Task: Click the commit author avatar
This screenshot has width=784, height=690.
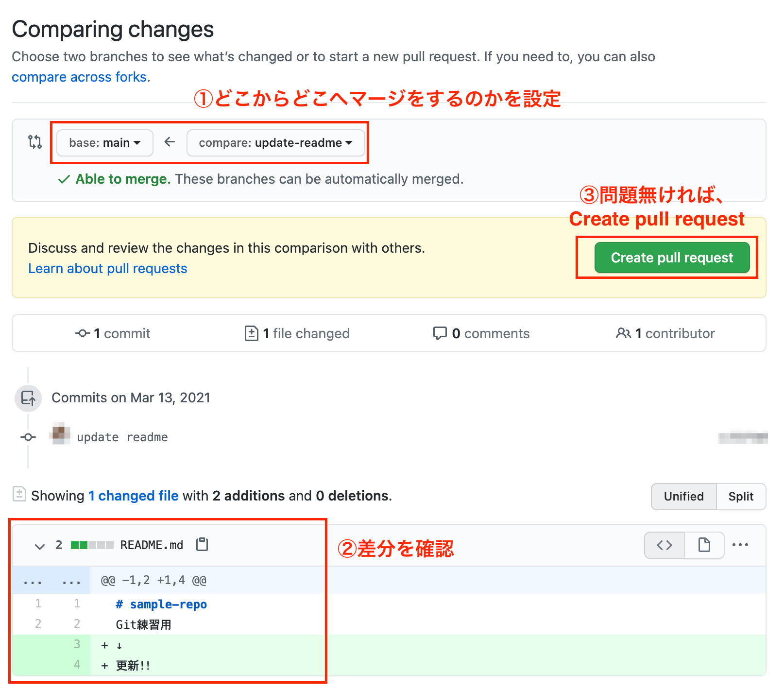Action: (60, 433)
